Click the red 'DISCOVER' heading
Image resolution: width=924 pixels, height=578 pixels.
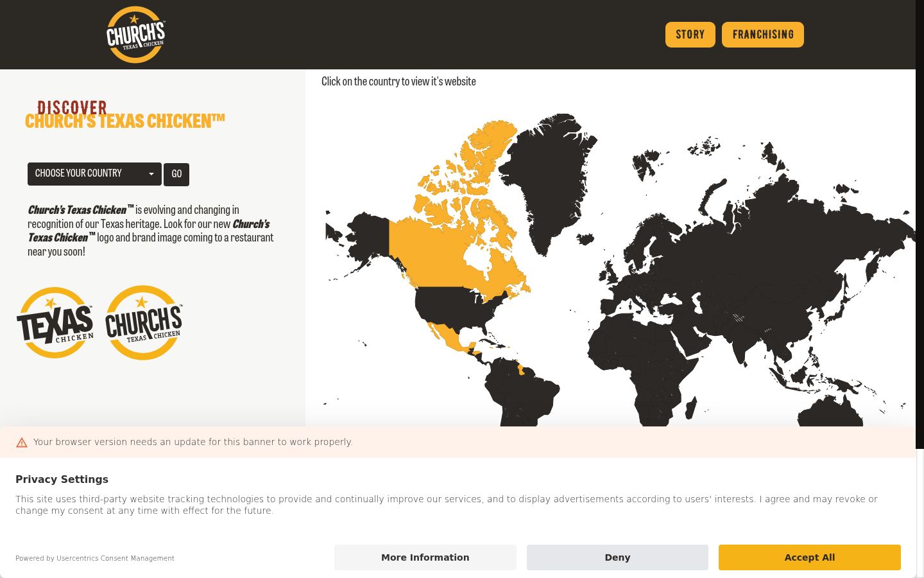72,107
